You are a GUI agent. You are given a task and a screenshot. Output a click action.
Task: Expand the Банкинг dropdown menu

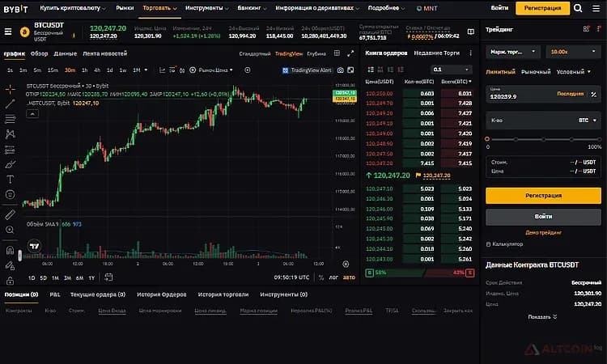coord(252,8)
